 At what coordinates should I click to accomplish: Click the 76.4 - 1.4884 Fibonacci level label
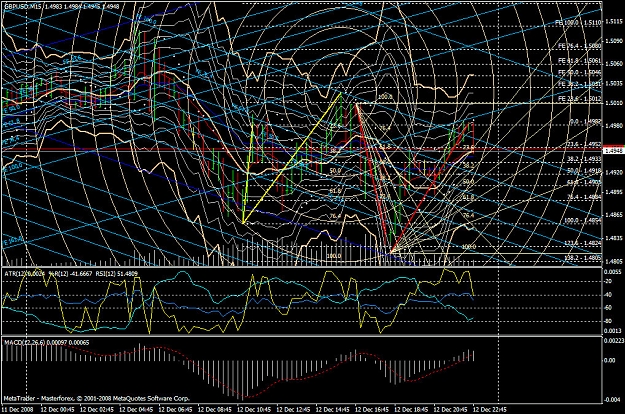pos(584,196)
